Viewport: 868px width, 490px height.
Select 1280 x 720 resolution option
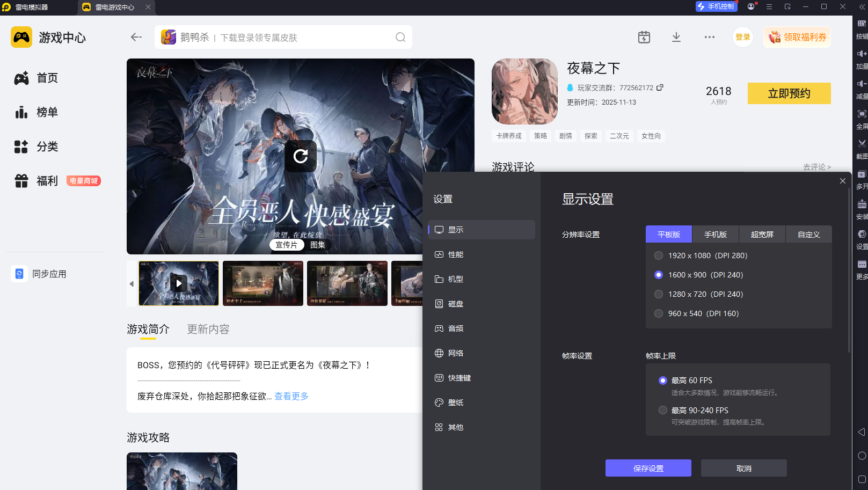(659, 294)
